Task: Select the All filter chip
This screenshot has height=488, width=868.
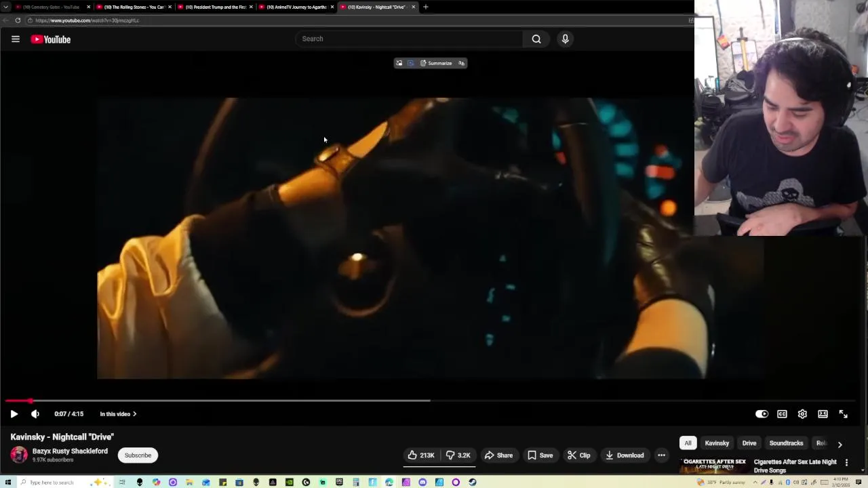Action: point(688,443)
